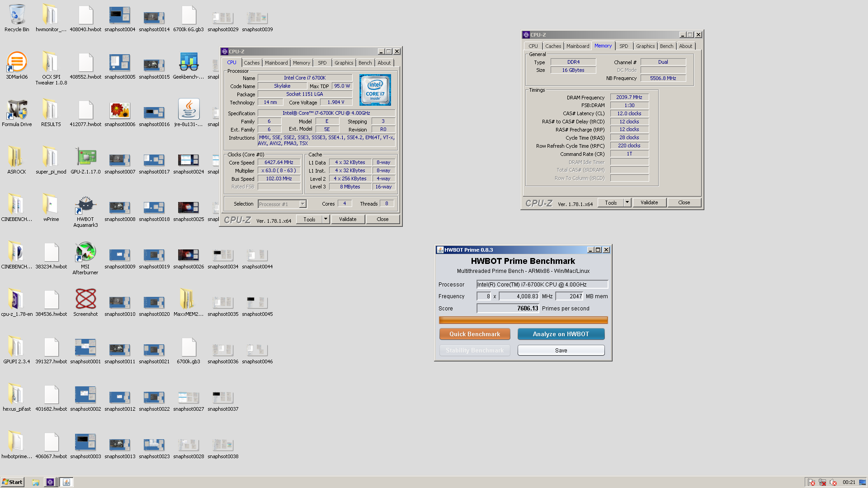Start Quick Benchmark in HWBOT Prime
The width and height of the screenshot is (868, 488).
coord(475,334)
